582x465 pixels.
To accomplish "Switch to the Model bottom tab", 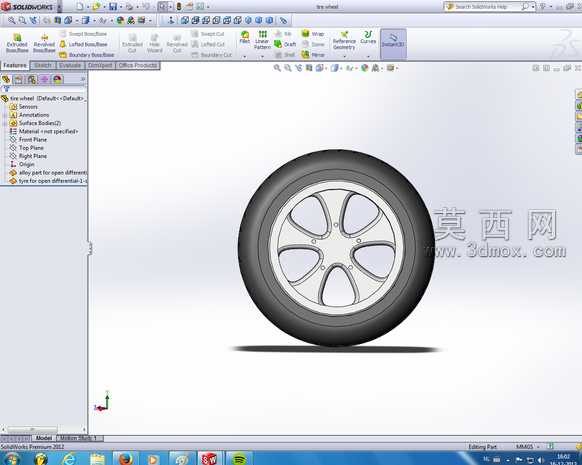I will coord(44,438).
